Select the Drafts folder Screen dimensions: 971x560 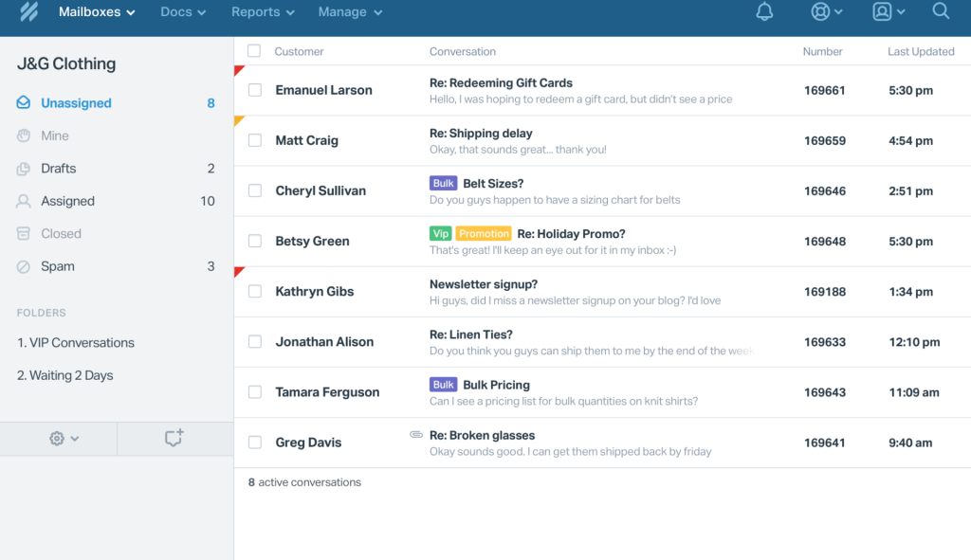[x=117, y=169]
